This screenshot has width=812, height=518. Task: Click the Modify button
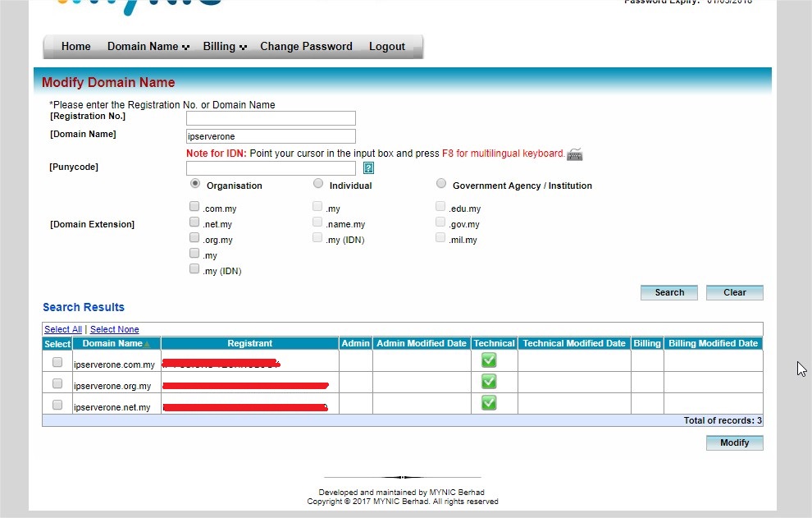click(x=734, y=442)
